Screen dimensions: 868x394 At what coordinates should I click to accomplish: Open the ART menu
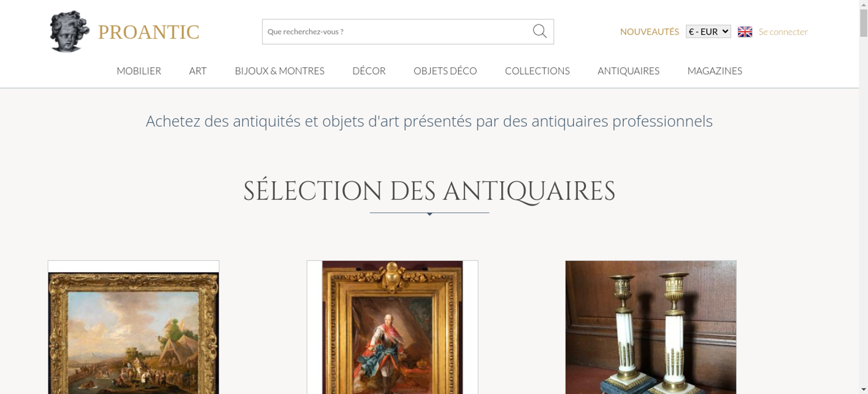pos(198,71)
